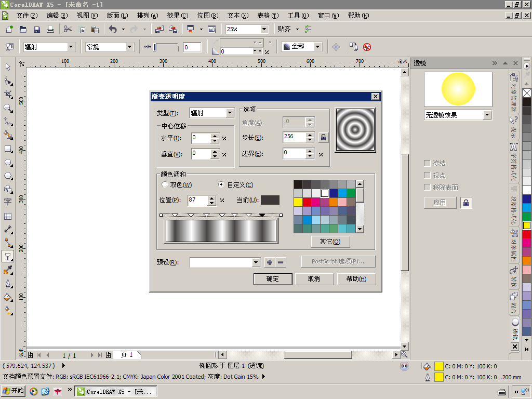Add preset with the plus button
The image size is (532, 399).
point(270,262)
